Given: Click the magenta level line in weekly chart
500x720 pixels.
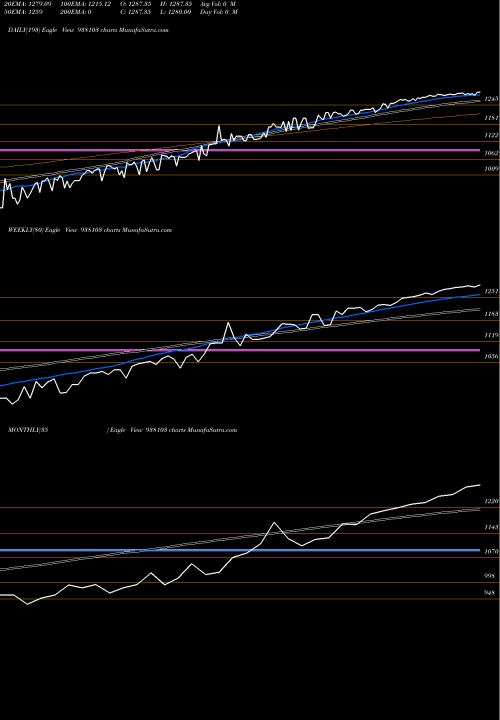Looking at the screenshot, I should tap(240, 350).
